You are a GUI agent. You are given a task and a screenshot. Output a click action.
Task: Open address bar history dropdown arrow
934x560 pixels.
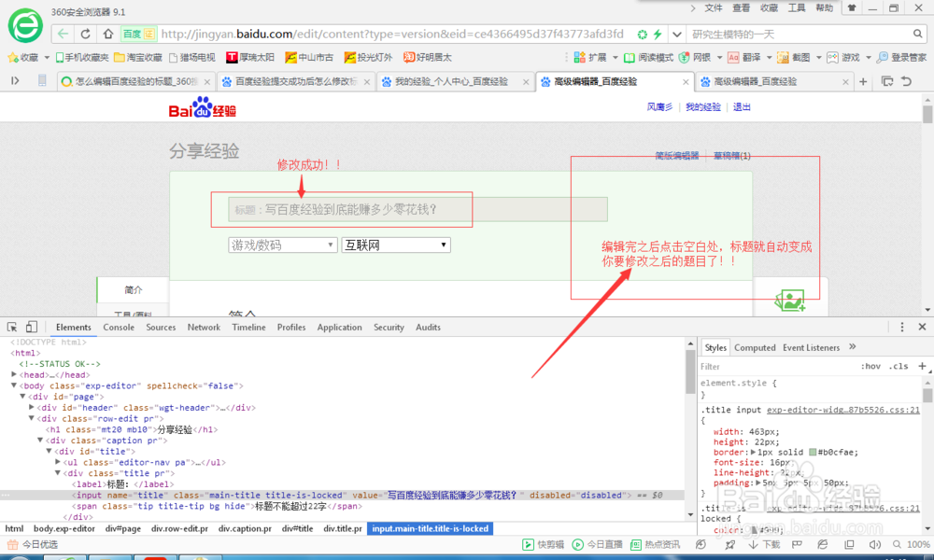click(x=676, y=34)
